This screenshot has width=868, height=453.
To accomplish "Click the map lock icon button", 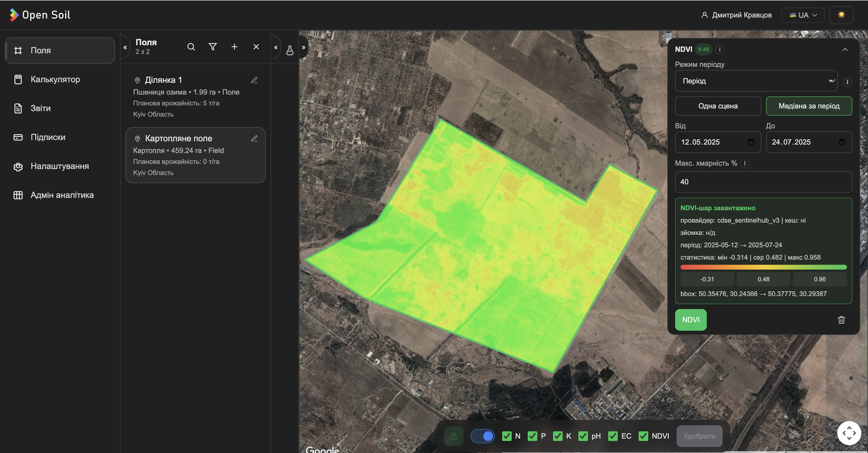I will (x=454, y=436).
